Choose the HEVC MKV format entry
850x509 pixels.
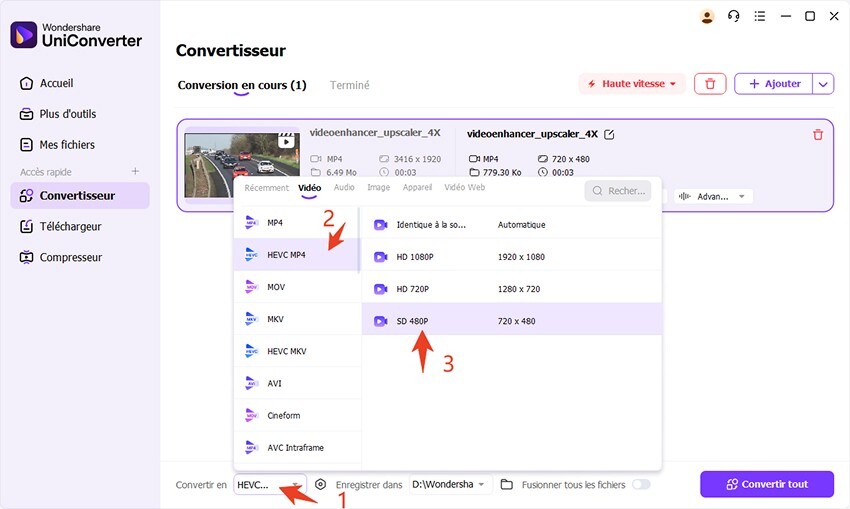(297, 351)
